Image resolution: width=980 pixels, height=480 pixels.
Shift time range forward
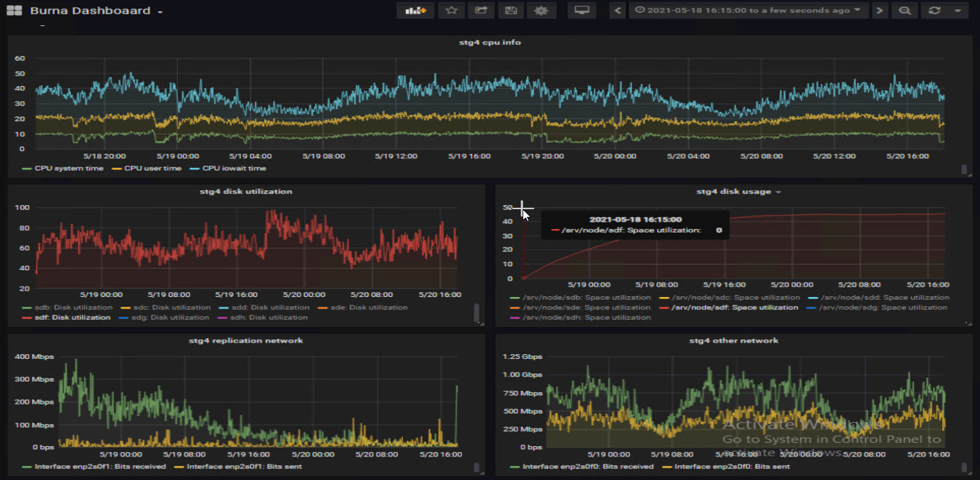880,10
